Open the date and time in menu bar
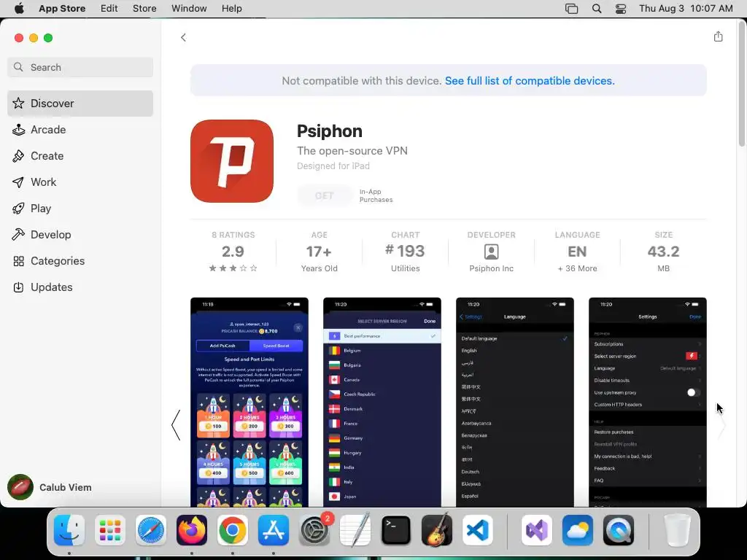Viewport: 747px width, 560px height. [686, 9]
